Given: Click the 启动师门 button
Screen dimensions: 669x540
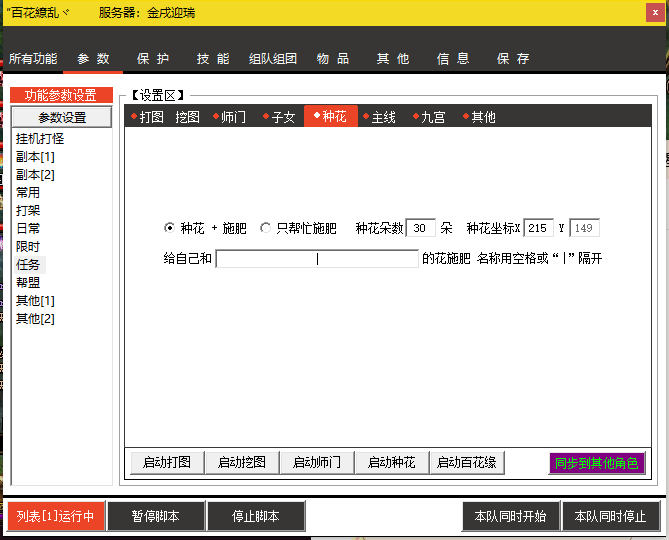Looking at the screenshot, I should pyautogui.click(x=317, y=462).
